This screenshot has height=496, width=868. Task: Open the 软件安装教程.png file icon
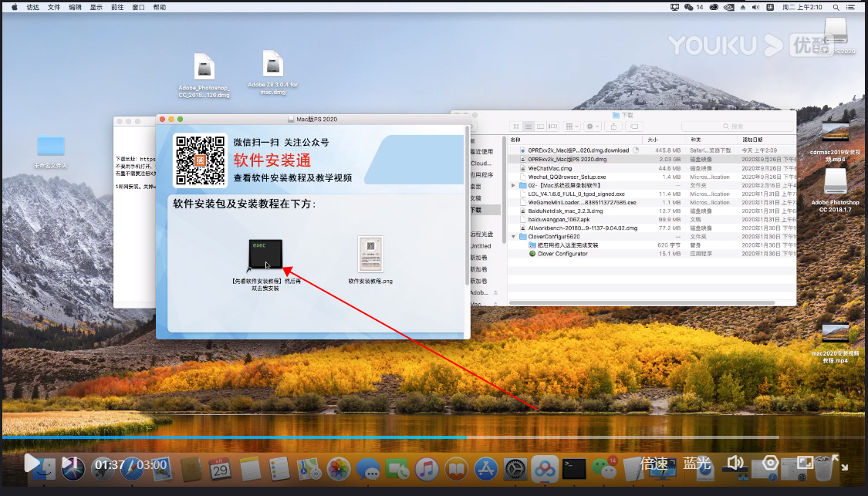(370, 255)
